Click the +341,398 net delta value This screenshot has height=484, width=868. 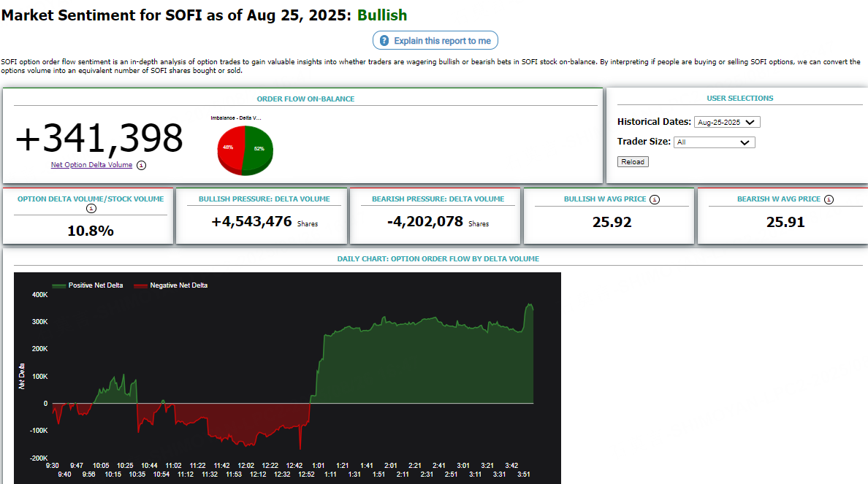pos(99,138)
